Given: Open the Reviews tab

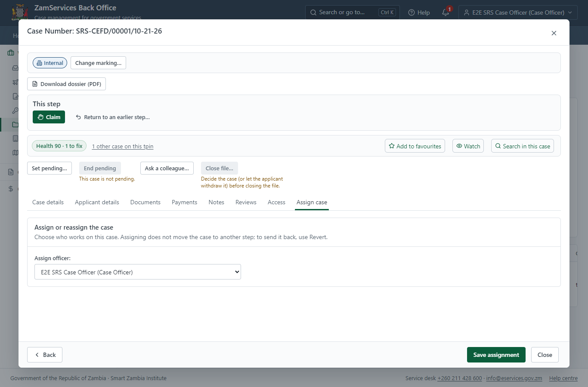Looking at the screenshot, I should click(246, 202).
